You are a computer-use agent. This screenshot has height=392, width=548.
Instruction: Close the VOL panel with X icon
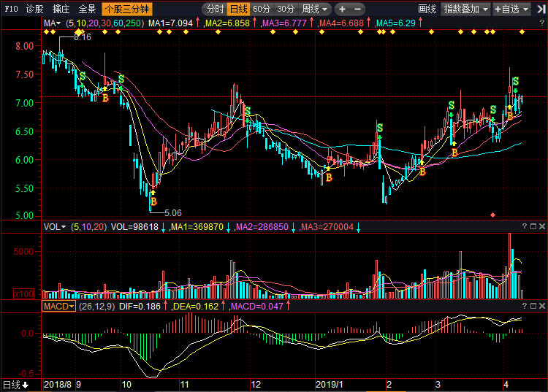click(x=541, y=227)
